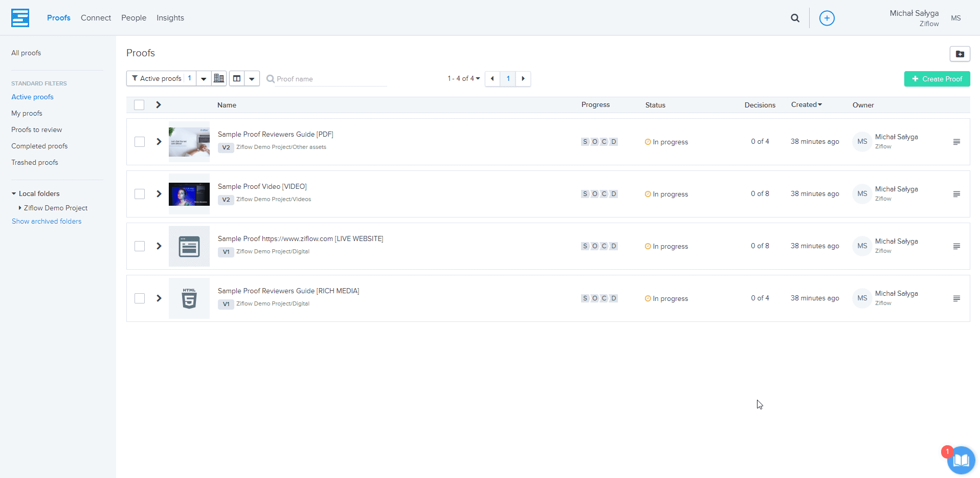Go to the Insights tab

point(170,18)
